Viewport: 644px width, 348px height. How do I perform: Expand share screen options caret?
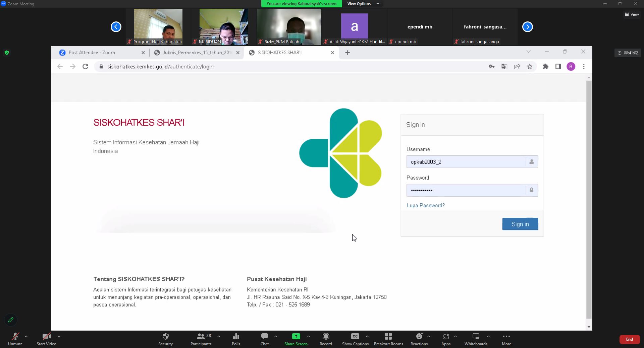click(309, 336)
